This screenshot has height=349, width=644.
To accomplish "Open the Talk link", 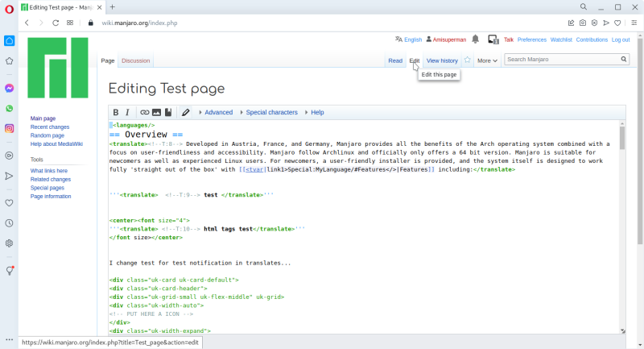I will 509,39.
